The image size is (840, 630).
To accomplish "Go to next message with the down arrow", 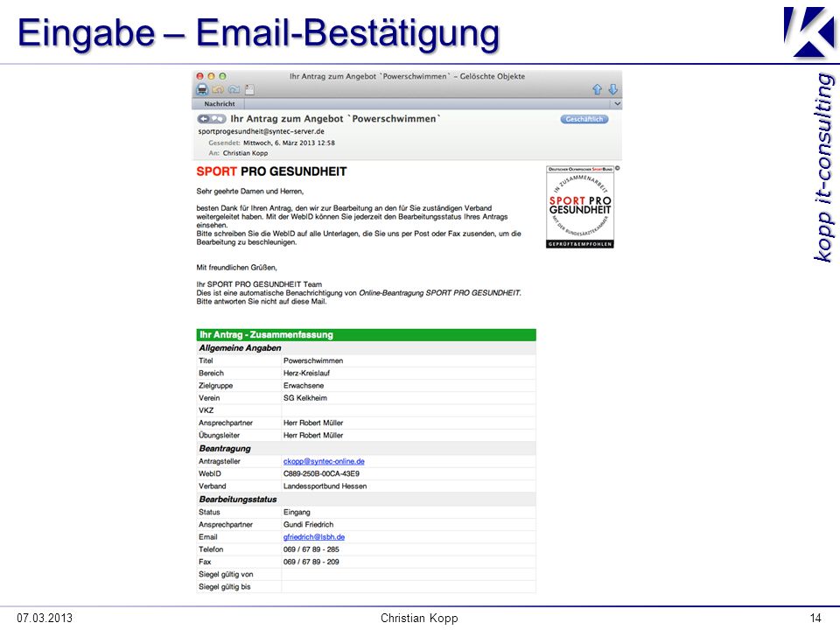I will click(x=612, y=89).
